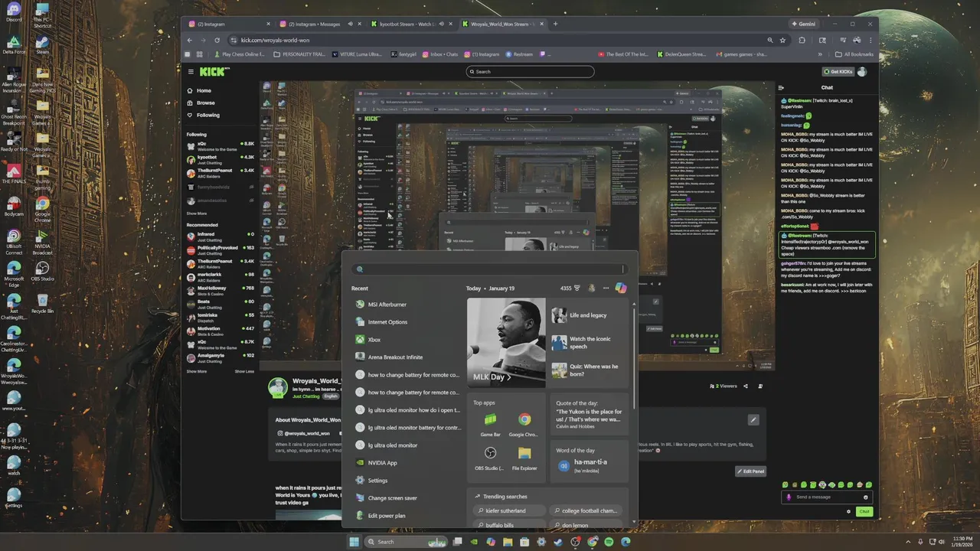Open the MLK Day feature image
The image size is (980, 551).
tap(506, 343)
